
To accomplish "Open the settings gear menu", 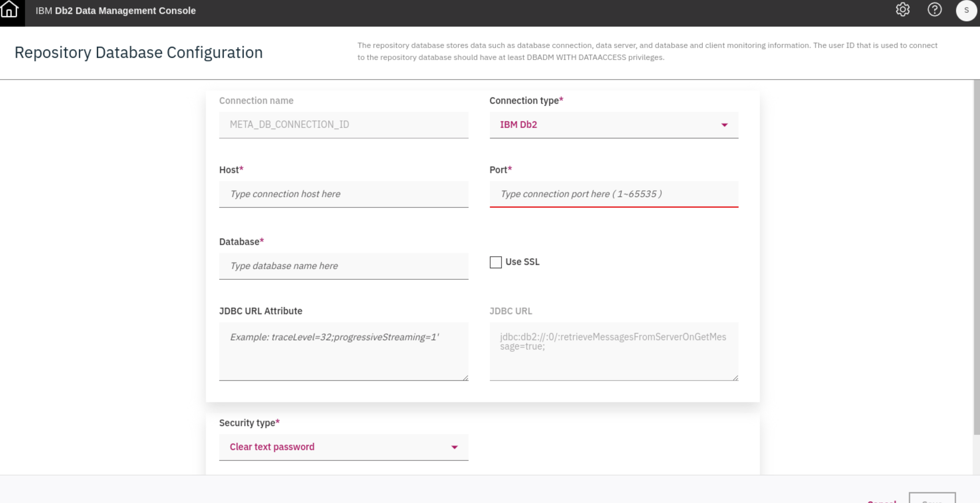I will [x=902, y=10].
